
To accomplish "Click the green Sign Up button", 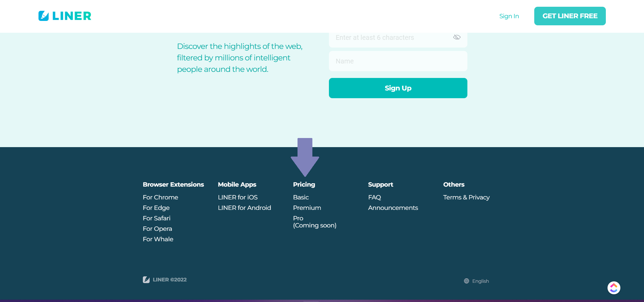I will point(398,88).
